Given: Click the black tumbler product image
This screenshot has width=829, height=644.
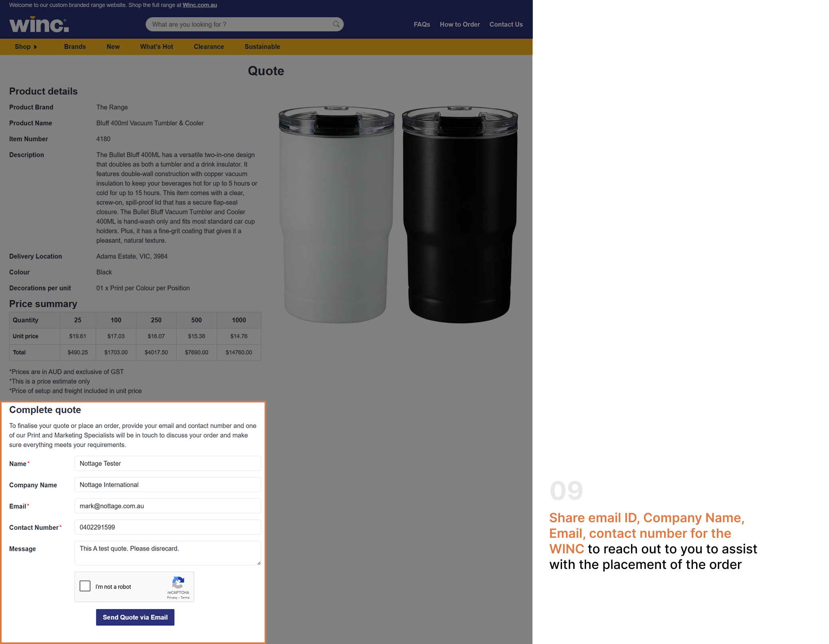Looking at the screenshot, I should (x=459, y=214).
